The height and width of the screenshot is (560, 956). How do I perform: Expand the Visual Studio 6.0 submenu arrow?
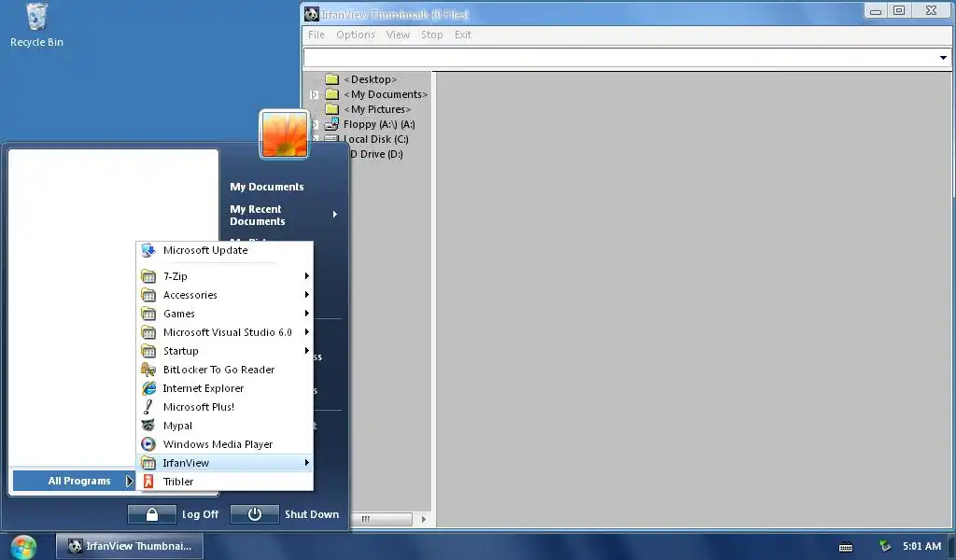click(306, 332)
